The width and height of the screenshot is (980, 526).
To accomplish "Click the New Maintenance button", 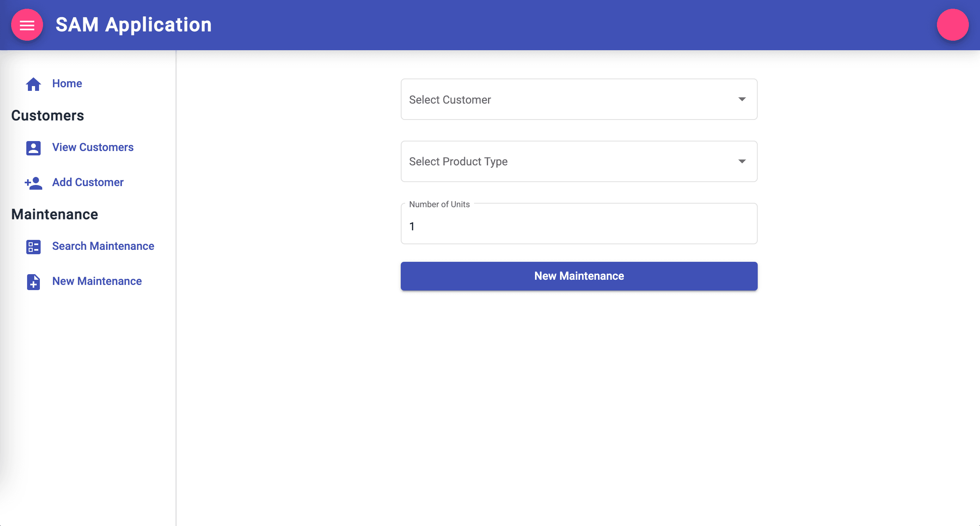I will (x=579, y=276).
